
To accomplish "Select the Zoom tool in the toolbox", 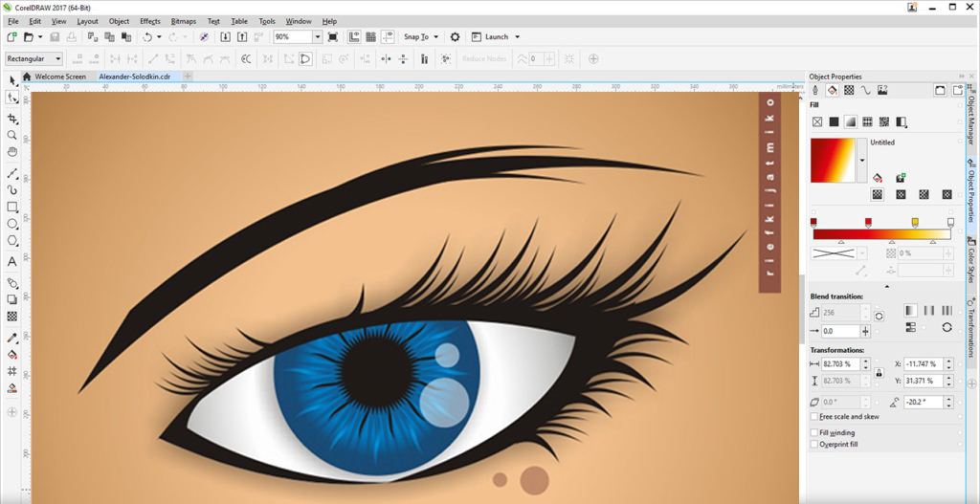I will pos(12,135).
